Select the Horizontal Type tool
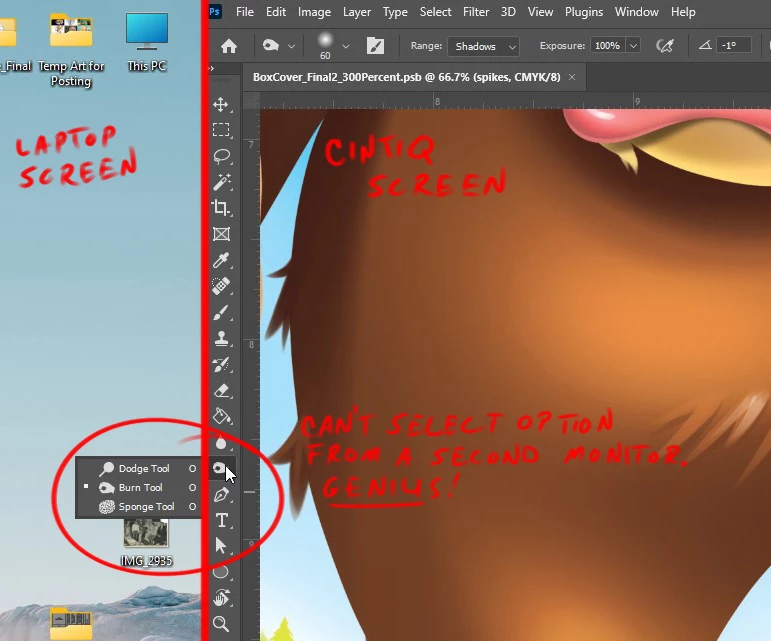Viewport: 771px width, 641px height. tap(221, 520)
